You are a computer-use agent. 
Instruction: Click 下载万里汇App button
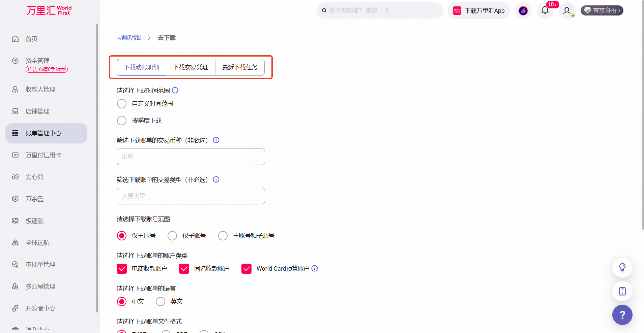[479, 11]
